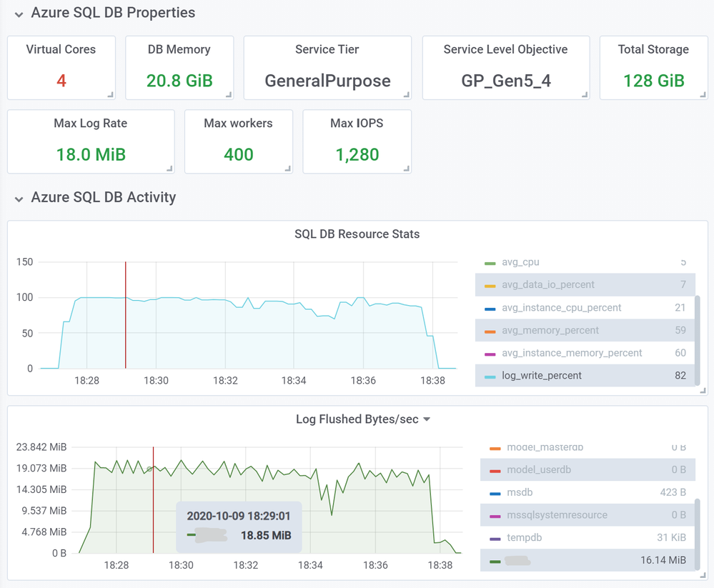
Task: Click the GeneralPurpose tier value
Action: tap(327, 81)
